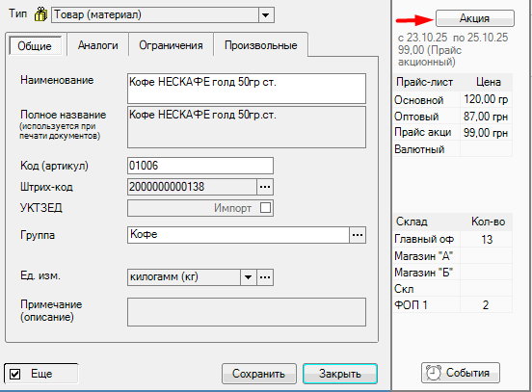Screen dimensions: 532x392
Task: Click the Акция button
Action: 475,18
